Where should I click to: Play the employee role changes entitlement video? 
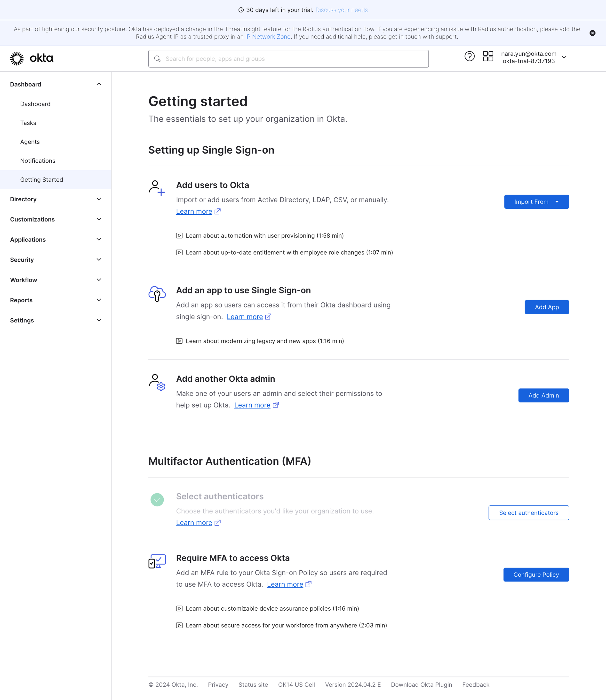click(289, 252)
